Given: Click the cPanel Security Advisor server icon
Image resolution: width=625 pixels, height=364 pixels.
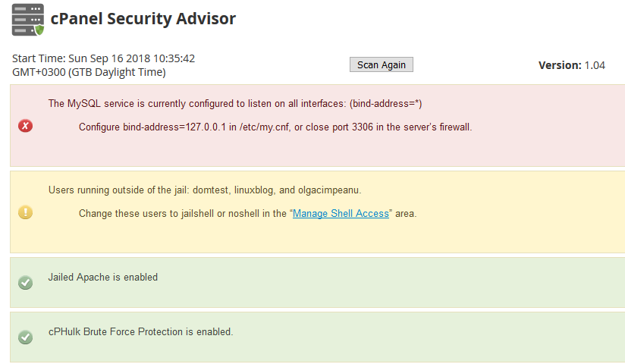Looking at the screenshot, I should pos(28,20).
